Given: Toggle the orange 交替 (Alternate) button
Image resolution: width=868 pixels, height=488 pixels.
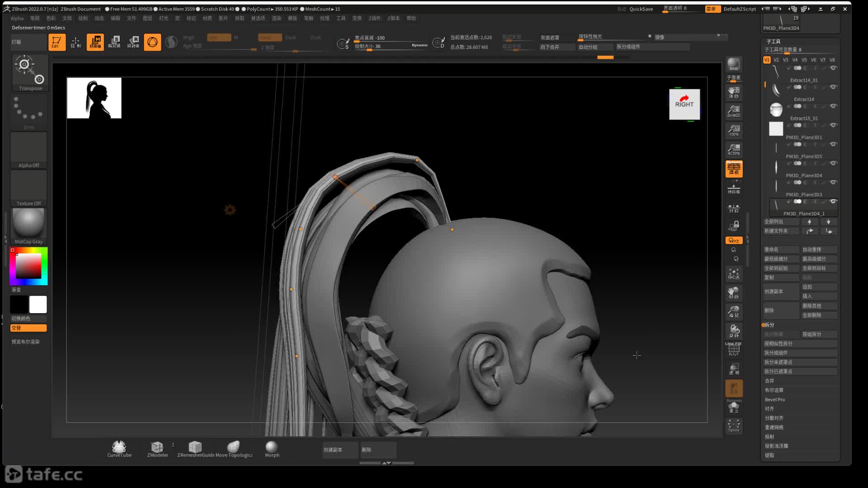Looking at the screenshot, I should coord(28,328).
